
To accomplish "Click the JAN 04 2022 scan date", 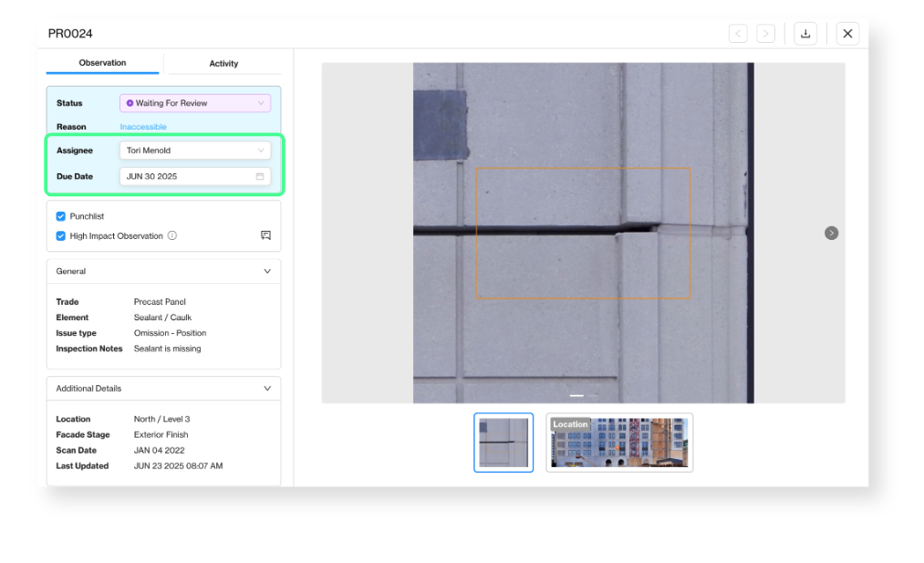I will 159,451.
